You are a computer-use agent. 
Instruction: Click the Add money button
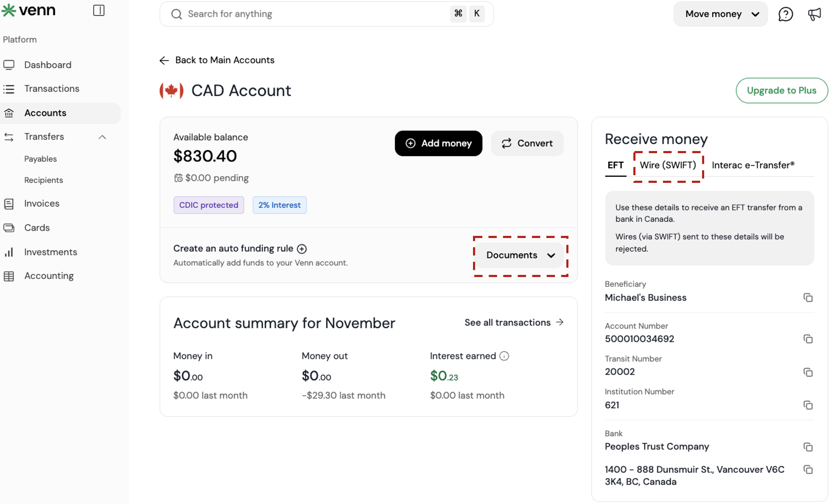coord(438,143)
